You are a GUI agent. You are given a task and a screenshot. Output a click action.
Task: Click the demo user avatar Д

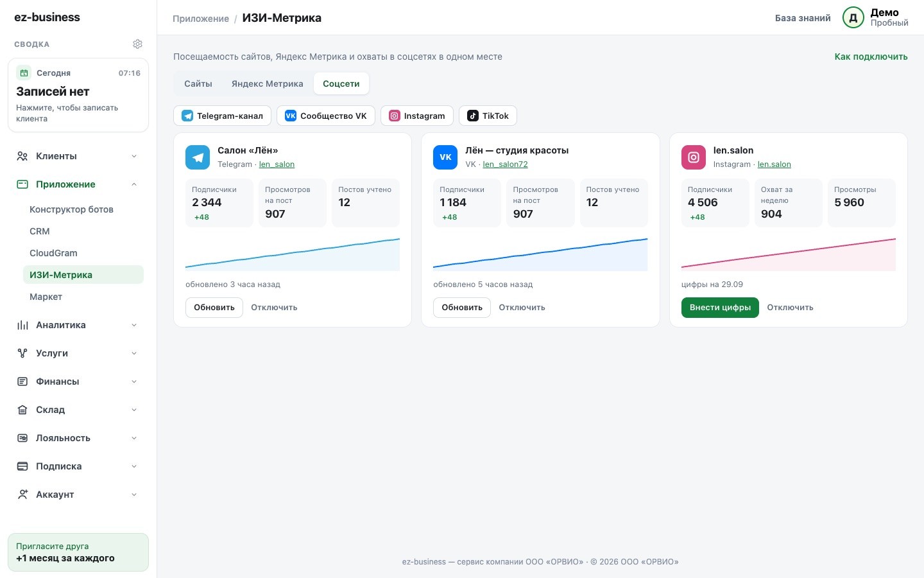(x=853, y=18)
